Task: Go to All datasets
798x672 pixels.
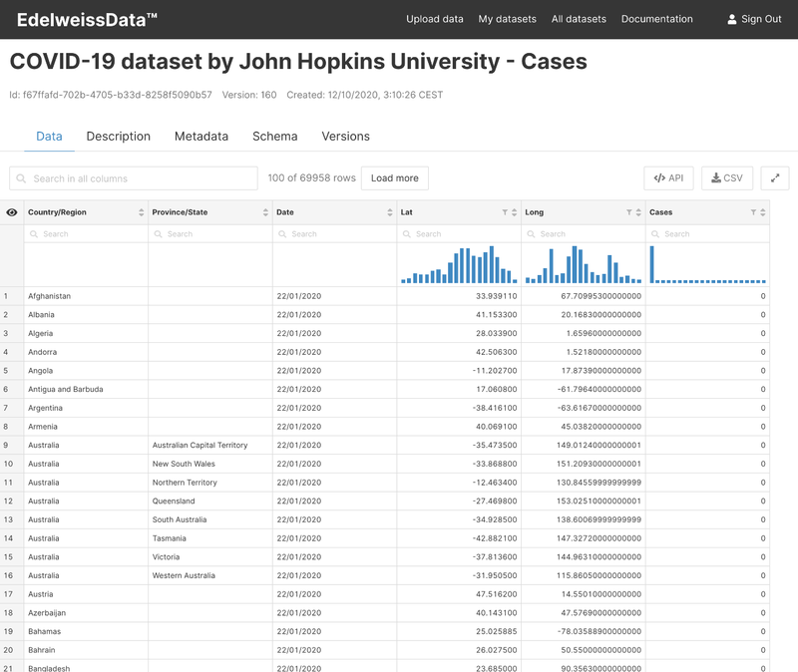Action: click(x=579, y=19)
